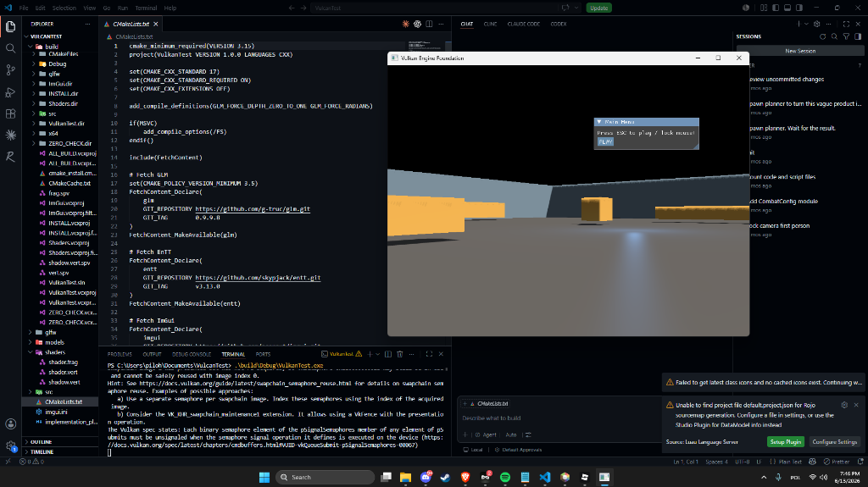Click the Prettier status bar item
The height and width of the screenshot is (487, 868).
836,462
